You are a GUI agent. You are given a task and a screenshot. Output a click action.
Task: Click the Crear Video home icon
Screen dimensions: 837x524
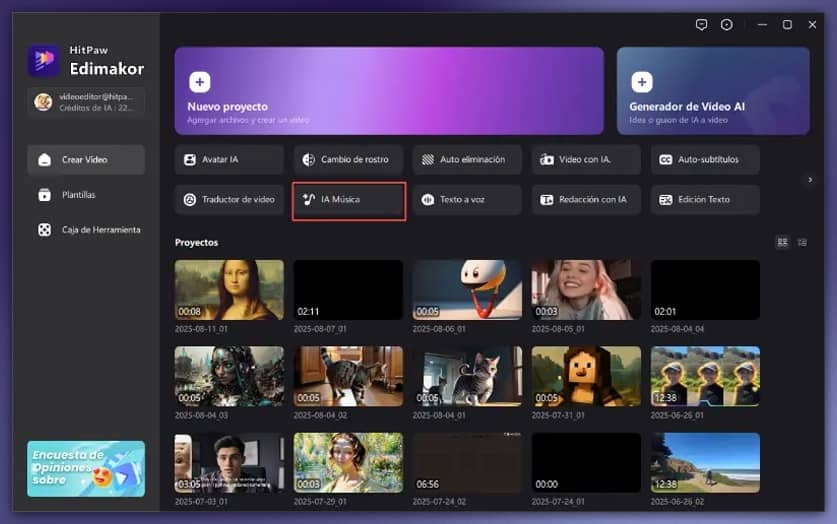coord(44,160)
